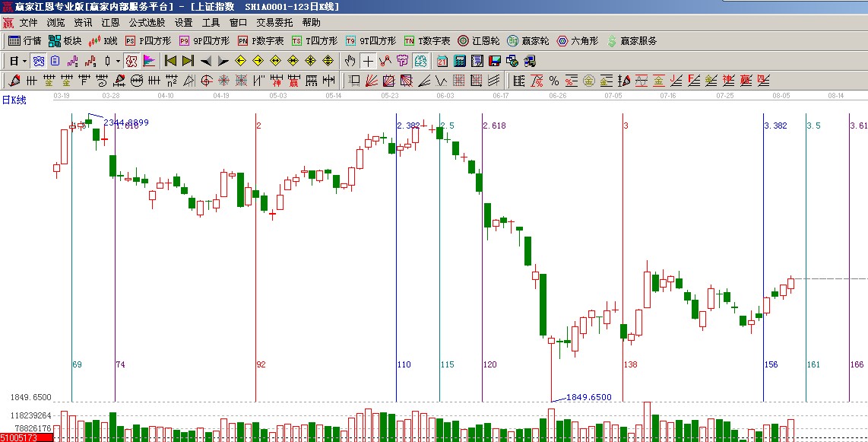The height and width of the screenshot is (442, 868).
Task: Open the 交易委托 trading menu
Action: click(x=274, y=23)
